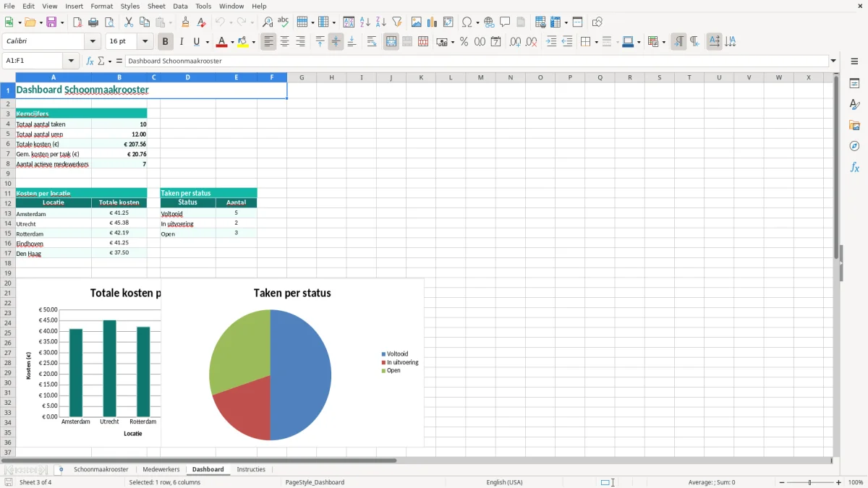Image resolution: width=868 pixels, height=488 pixels.
Task: Toggle Align Left
Action: click(x=269, y=42)
